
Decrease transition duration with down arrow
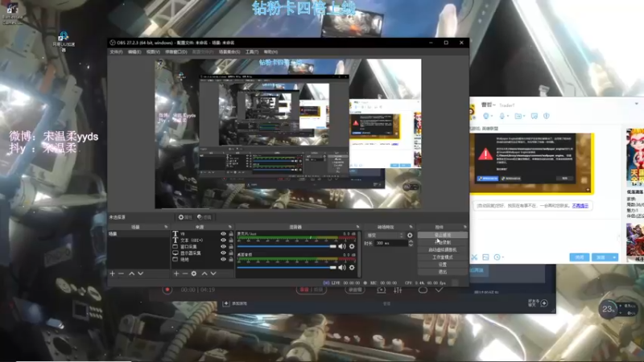tap(411, 245)
